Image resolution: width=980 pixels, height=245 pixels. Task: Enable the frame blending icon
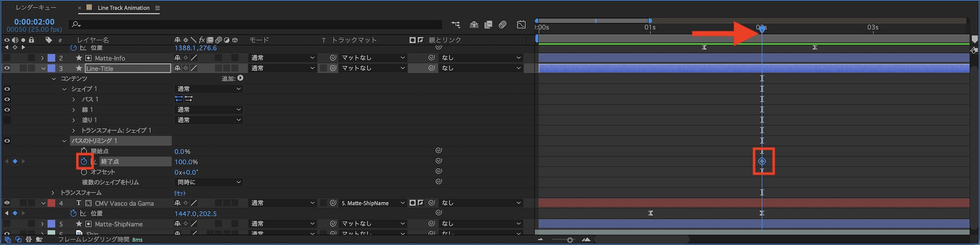(488, 24)
